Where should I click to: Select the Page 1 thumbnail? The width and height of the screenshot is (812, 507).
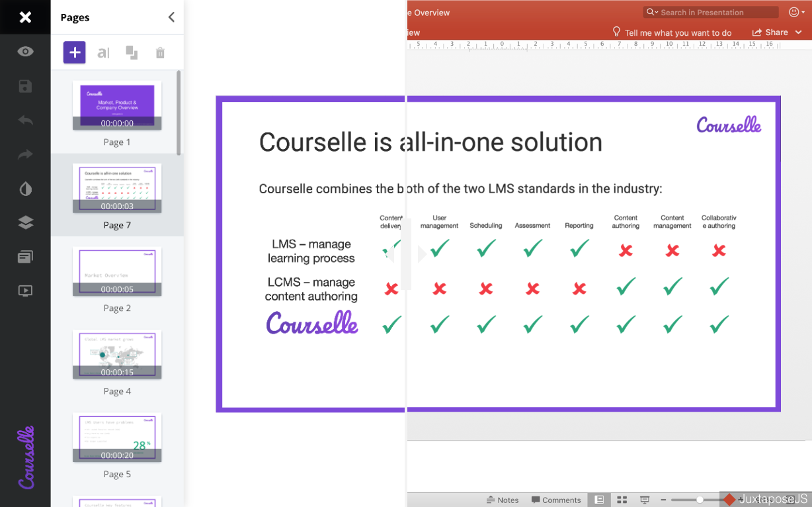pyautogui.click(x=117, y=105)
